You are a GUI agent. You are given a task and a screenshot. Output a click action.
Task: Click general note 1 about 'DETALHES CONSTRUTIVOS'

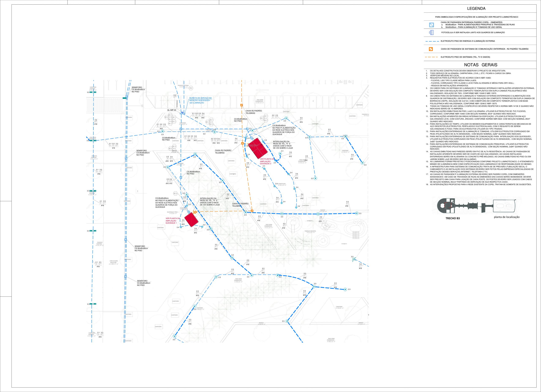466,71
